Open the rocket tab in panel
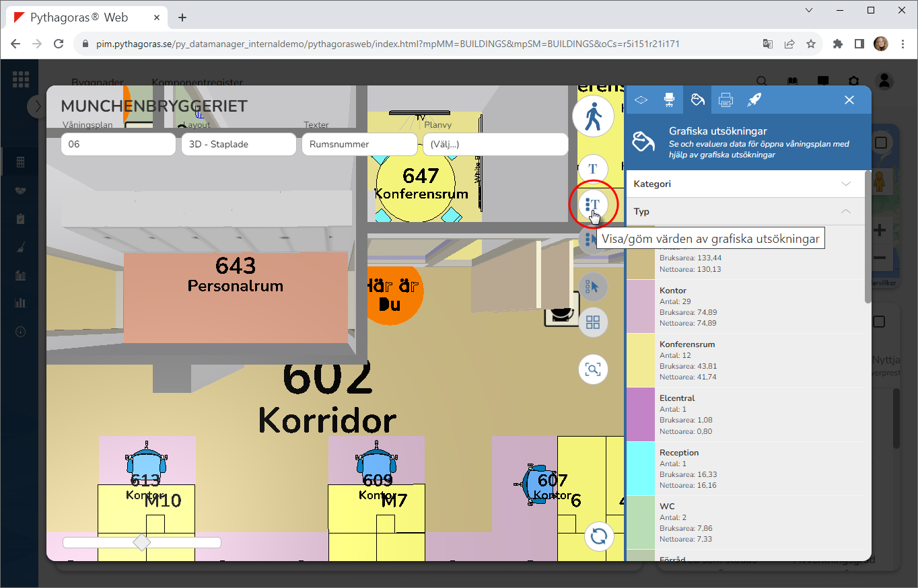This screenshot has height=588, width=918. pos(754,100)
